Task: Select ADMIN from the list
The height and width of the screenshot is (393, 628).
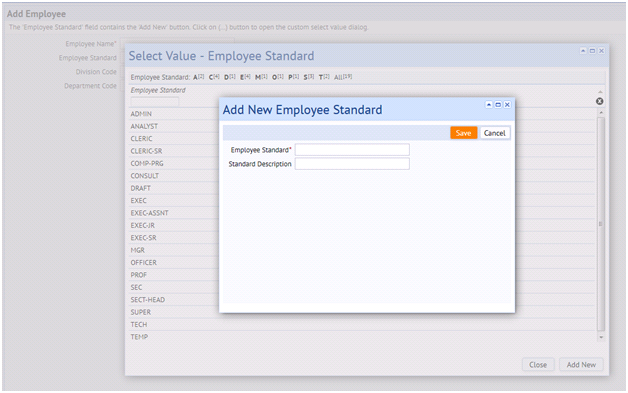Action: (141, 114)
